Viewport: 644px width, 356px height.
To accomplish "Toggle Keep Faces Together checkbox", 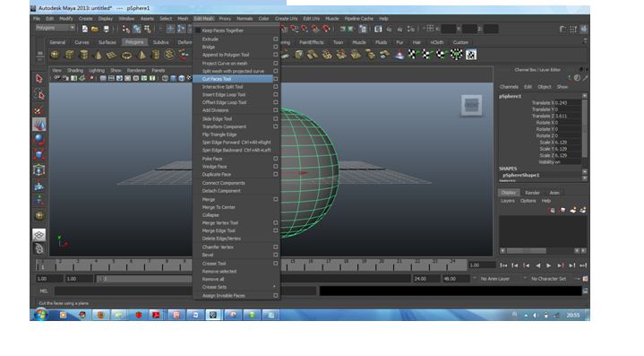I will (x=198, y=30).
